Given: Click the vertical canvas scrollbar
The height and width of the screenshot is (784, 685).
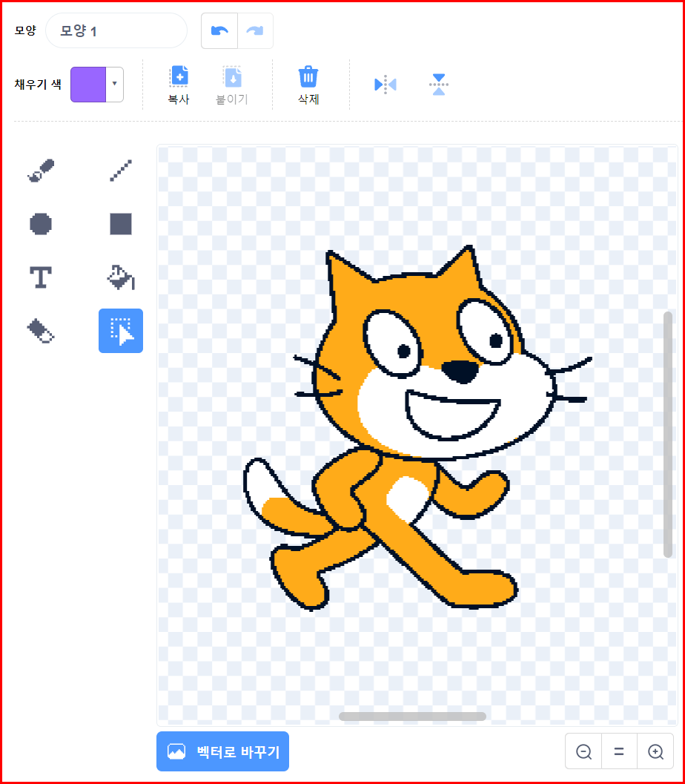Looking at the screenshot, I should (667, 434).
